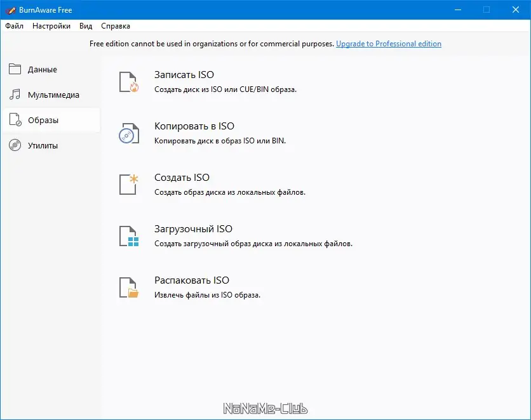531x420 pixels.
Task: Click the Данные folder icon in sidebar
Action: point(15,69)
